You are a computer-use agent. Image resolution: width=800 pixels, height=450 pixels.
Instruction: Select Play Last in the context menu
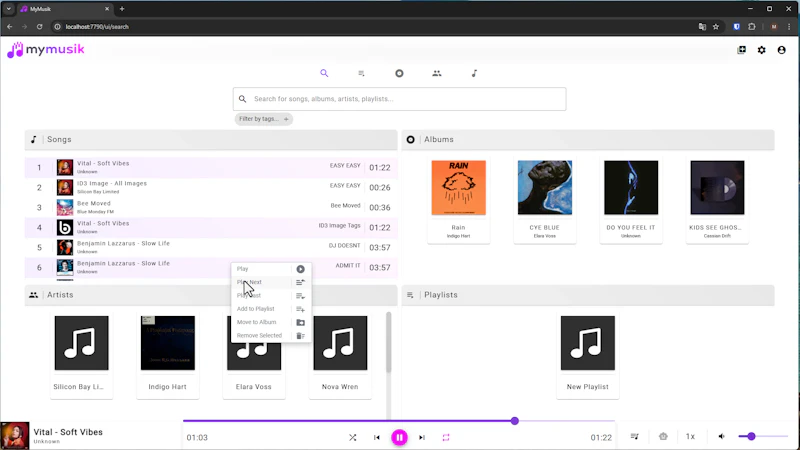tap(271, 295)
